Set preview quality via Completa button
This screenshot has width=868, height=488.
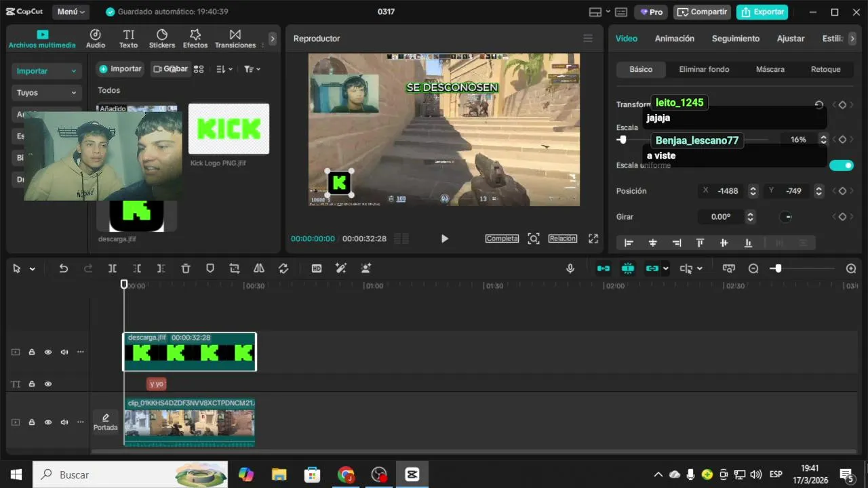(502, 239)
